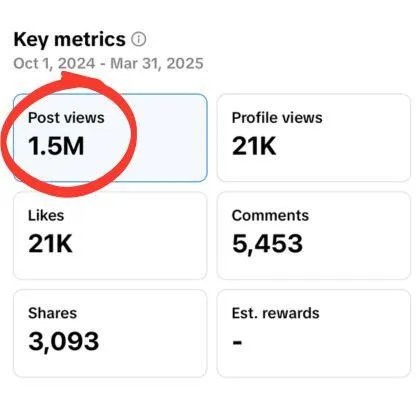The image size is (420, 420).
Task: Open the Est. rewards metric card
Action: (x=314, y=333)
